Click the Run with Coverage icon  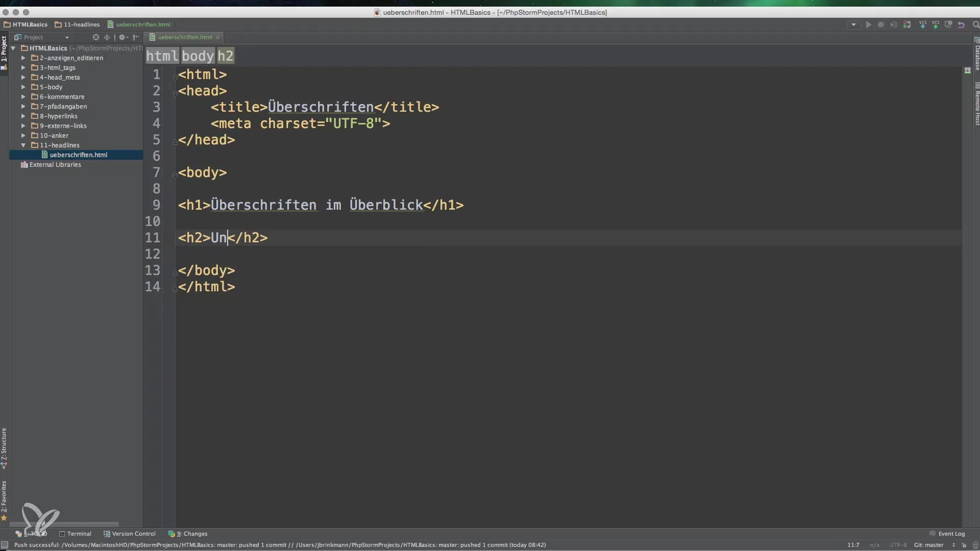click(x=894, y=24)
